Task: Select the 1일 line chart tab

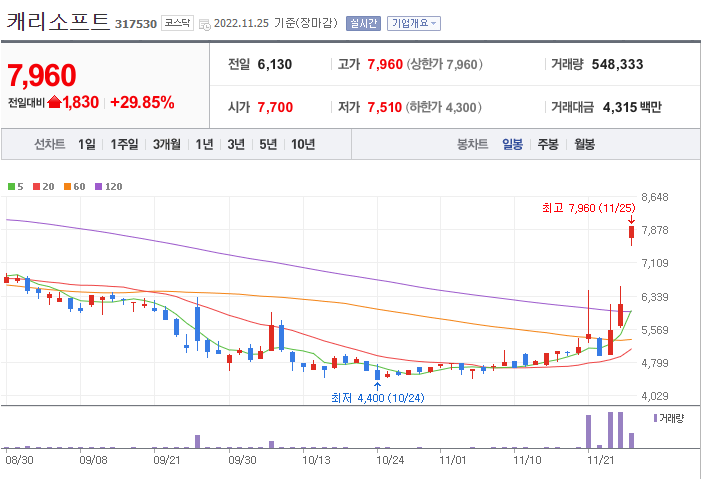Action: point(87,144)
